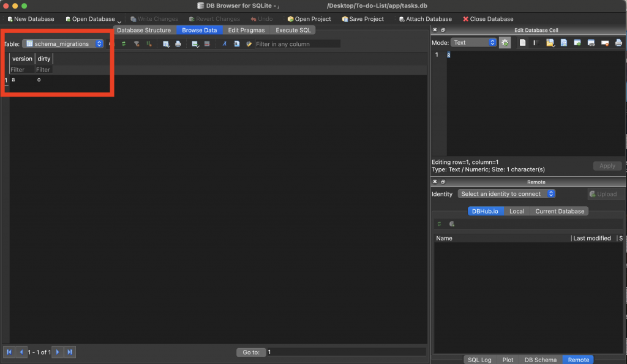
Task: Click the print table data icon
Action: click(x=178, y=44)
